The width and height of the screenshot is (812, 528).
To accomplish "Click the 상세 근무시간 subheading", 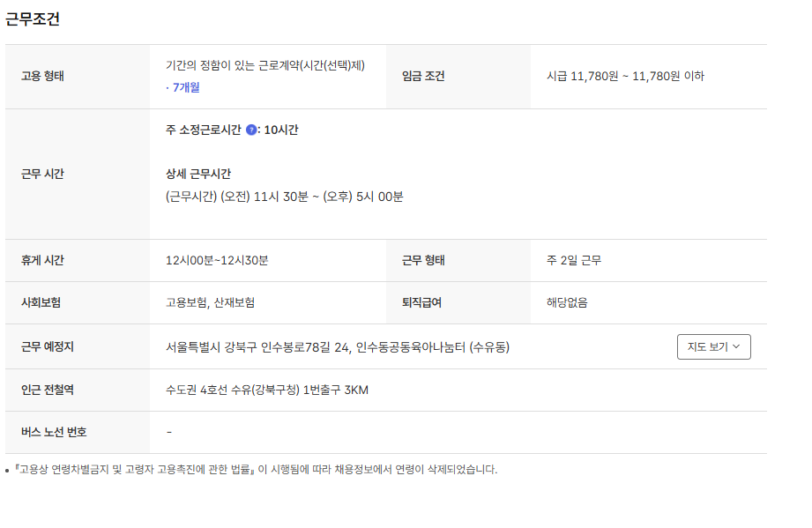I will [198, 174].
